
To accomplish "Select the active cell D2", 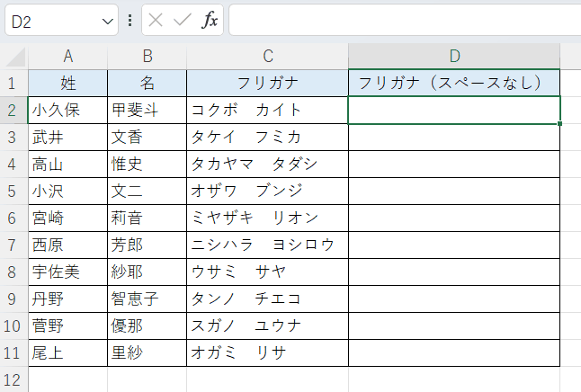I will [x=454, y=110].
